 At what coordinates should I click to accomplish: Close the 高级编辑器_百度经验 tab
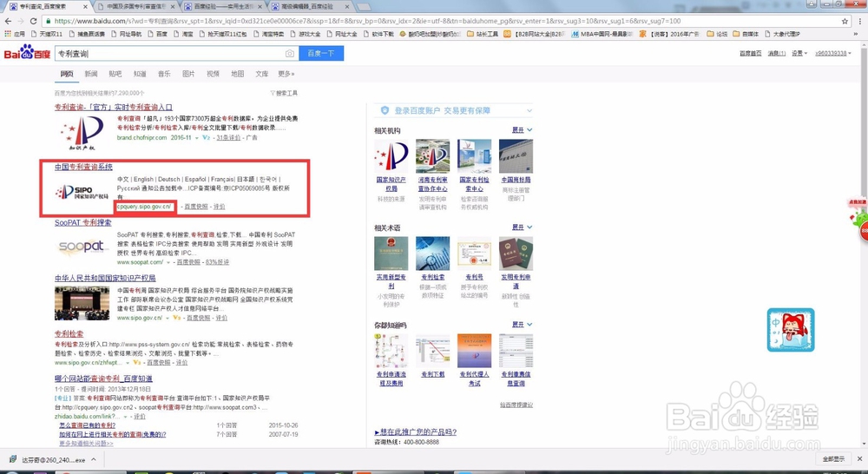[348, 7]
